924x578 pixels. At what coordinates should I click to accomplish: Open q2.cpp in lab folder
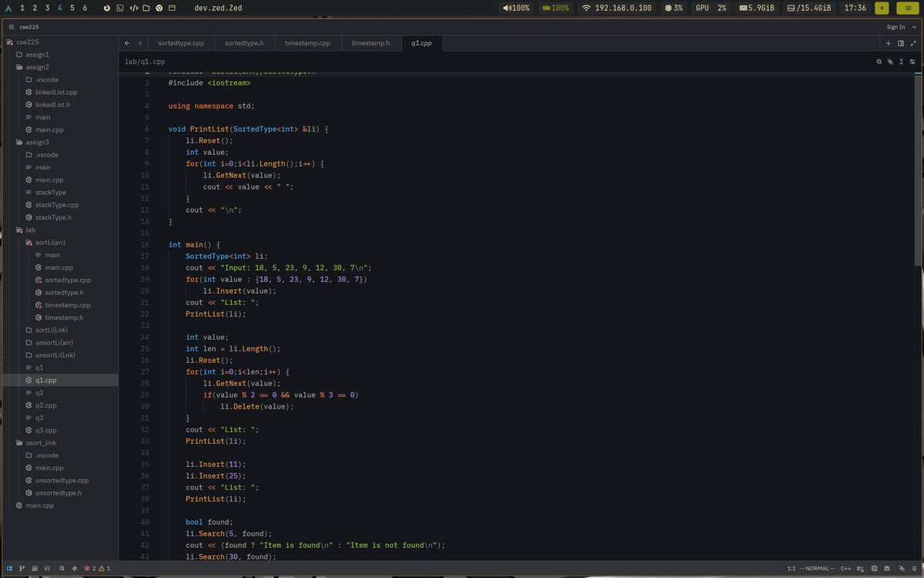[59, 405]
